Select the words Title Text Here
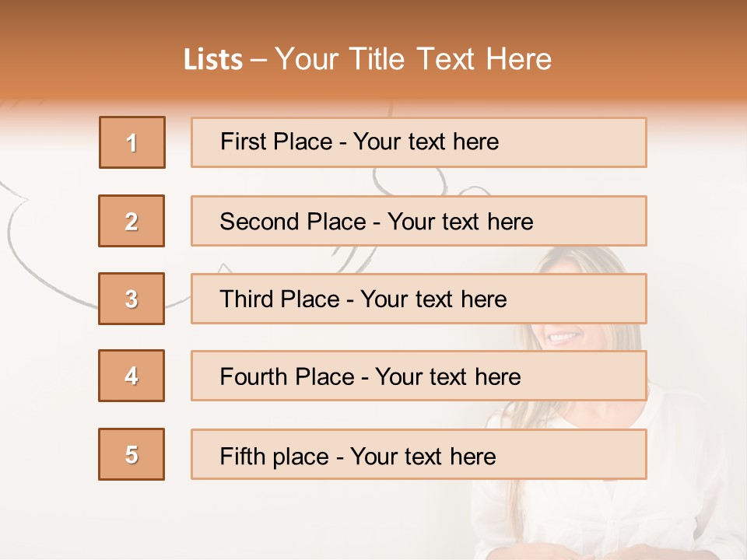The height and width of the screenshot is (560, 747). tap(451, 59)
